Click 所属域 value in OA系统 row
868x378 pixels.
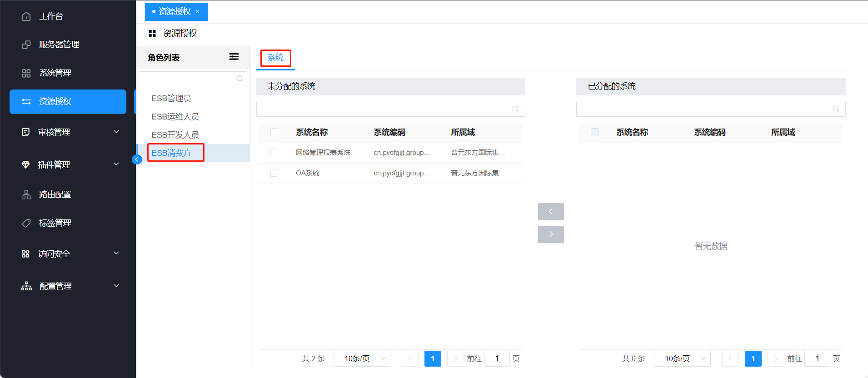click(x=478, y=173)
